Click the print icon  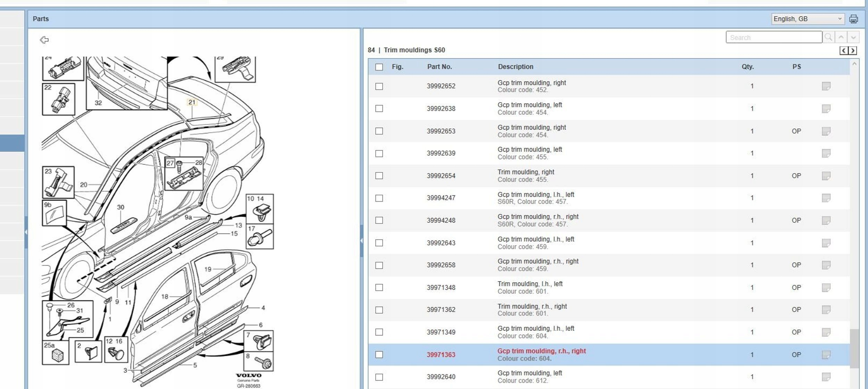tap(853, 19)
